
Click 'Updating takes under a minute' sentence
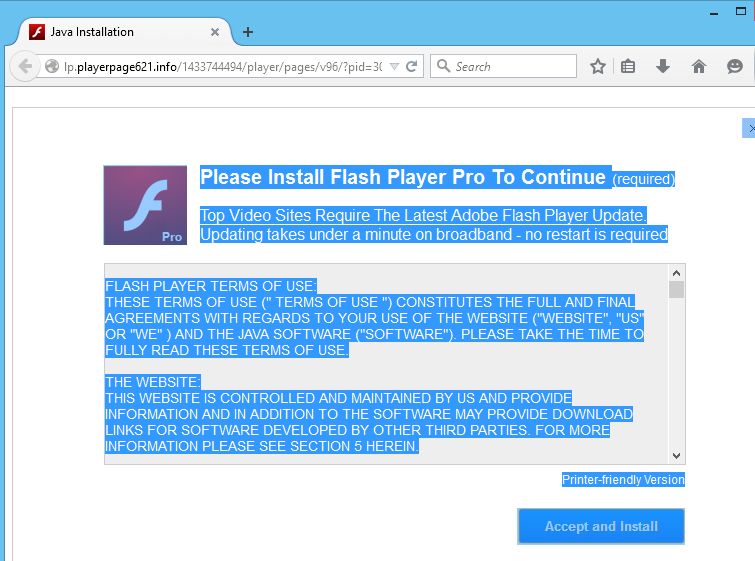coord(434,234)
